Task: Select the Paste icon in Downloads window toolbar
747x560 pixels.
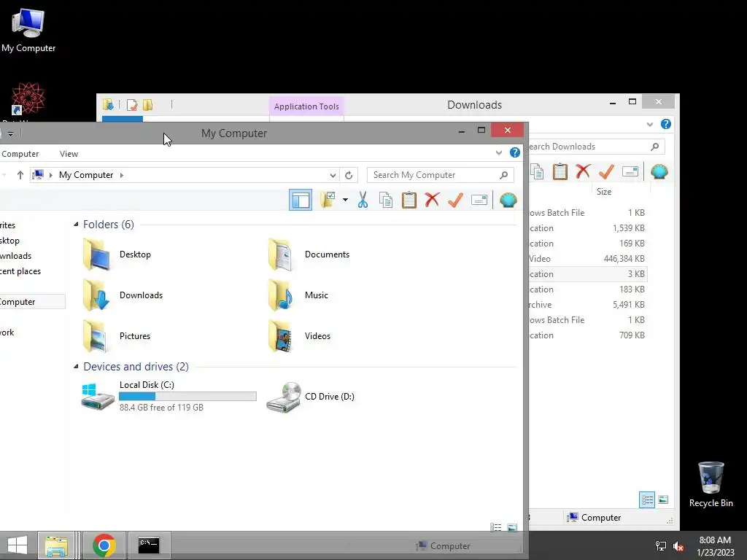Action: 560,172
